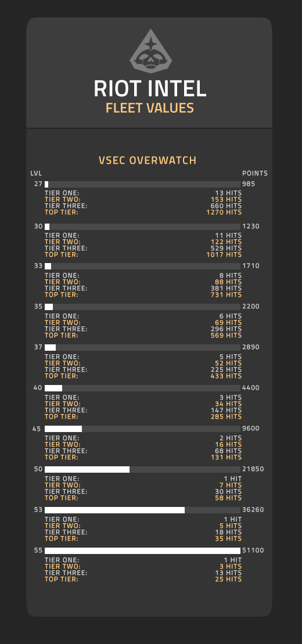Click the level 35 points bar

point(142,307)
